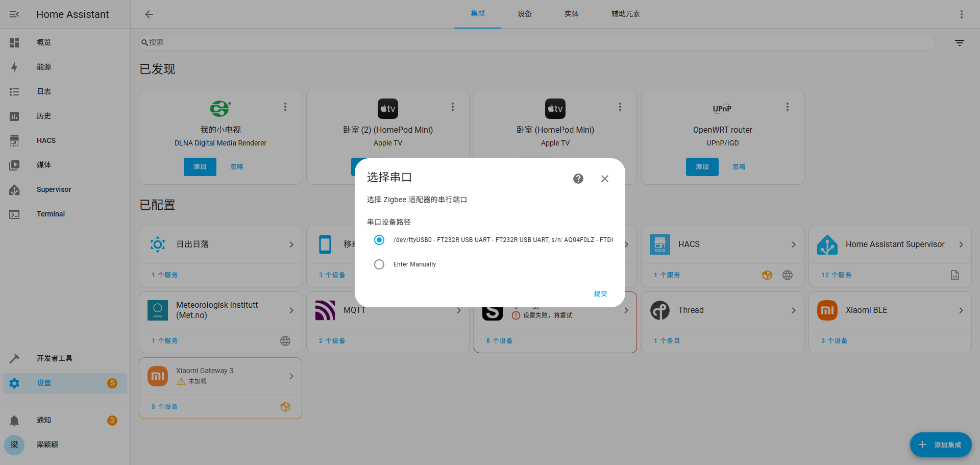Submit the serial port selection via 提交

point(600,293)
